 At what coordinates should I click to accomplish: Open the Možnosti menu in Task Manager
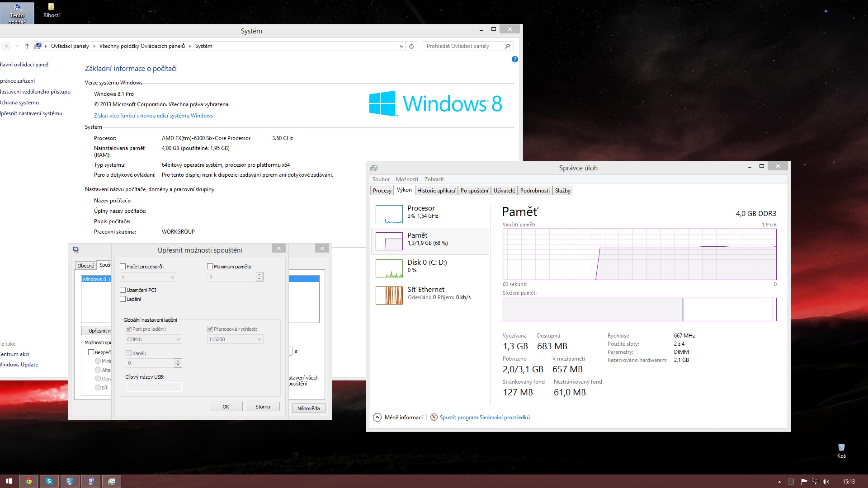pos(407,179)
